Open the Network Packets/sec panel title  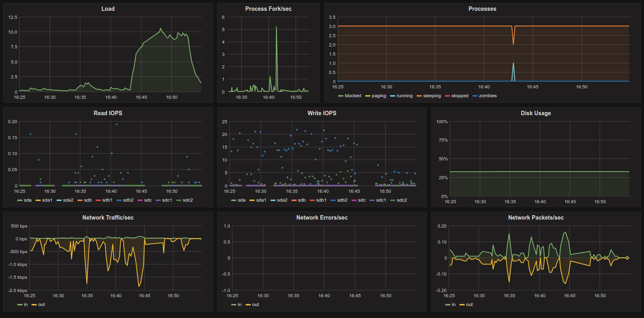click(x=536, y=218)
